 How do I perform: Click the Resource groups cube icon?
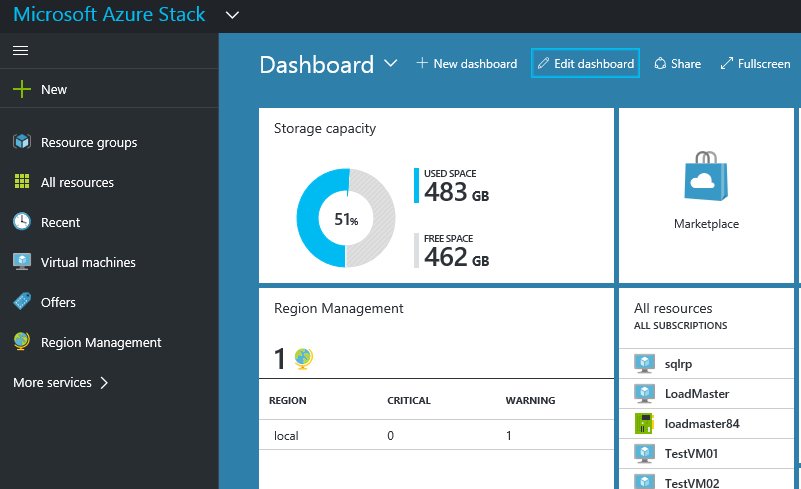[22, 142]
